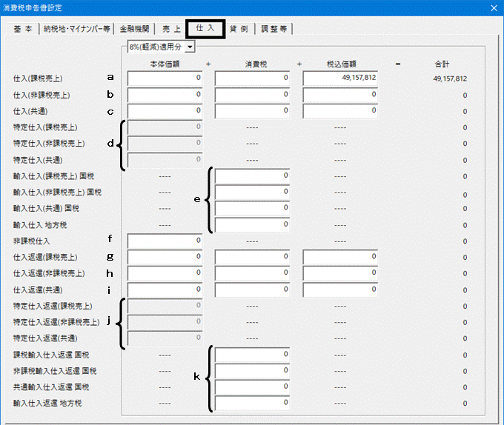504x425 pixels.
Task: Click 消費税 field for 仕入(非課税売上)
Action: [252, 95]
